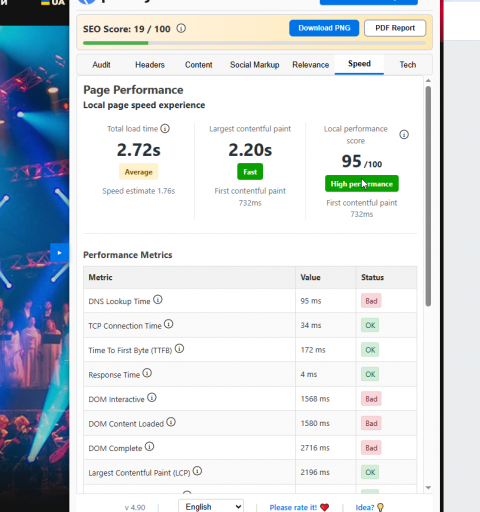Click the PDF Report button

395,28
